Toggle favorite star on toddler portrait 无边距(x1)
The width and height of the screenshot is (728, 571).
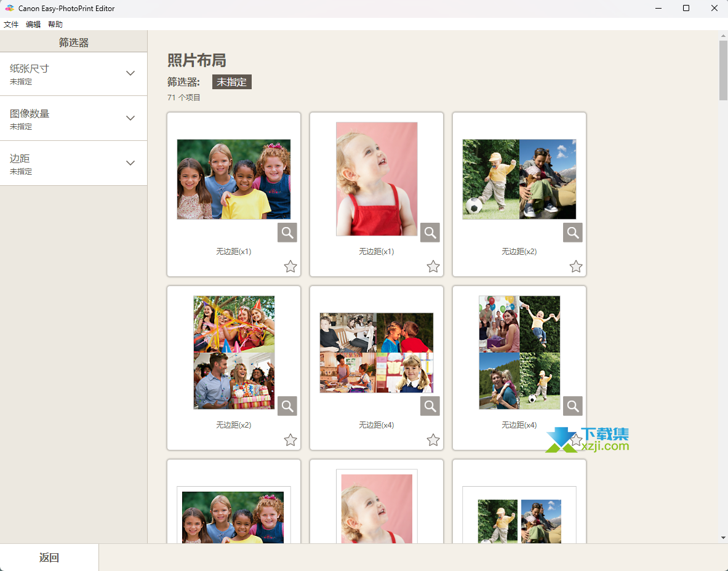[433, 266]
